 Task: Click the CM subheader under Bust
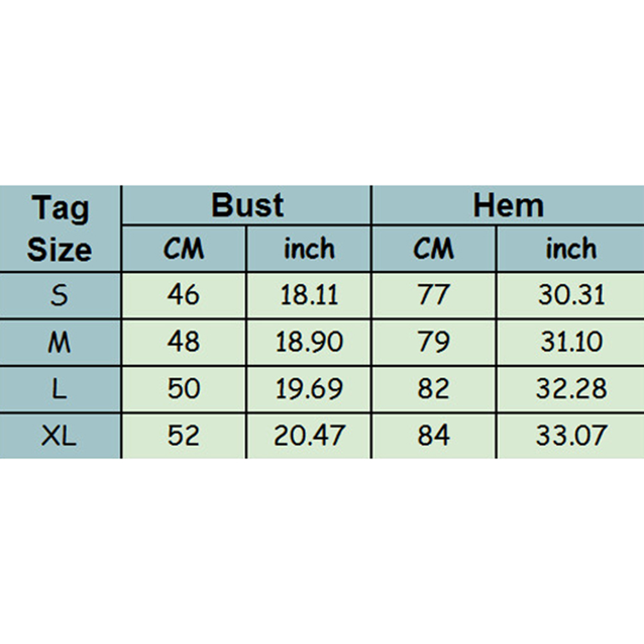[x=184, y=249]
